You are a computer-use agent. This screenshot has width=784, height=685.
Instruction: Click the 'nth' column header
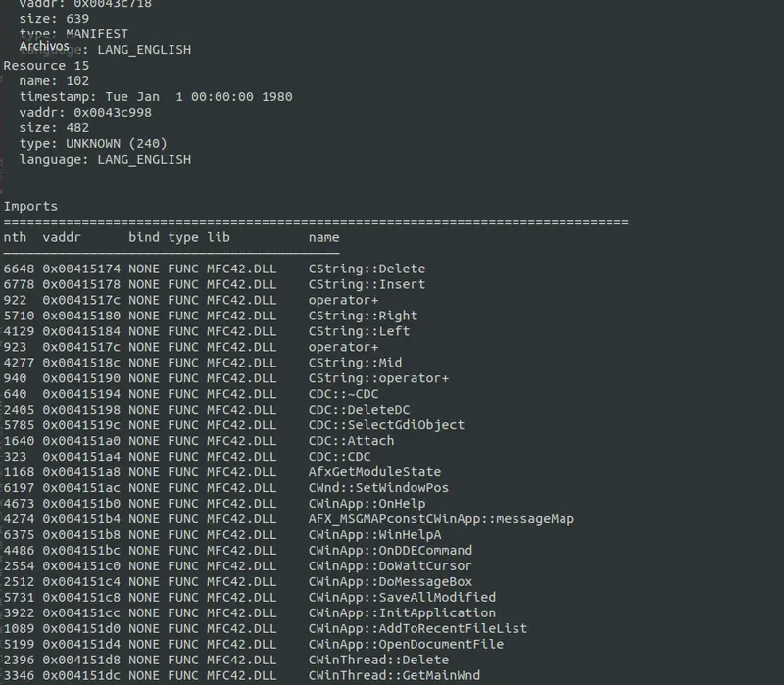point(15,237)
